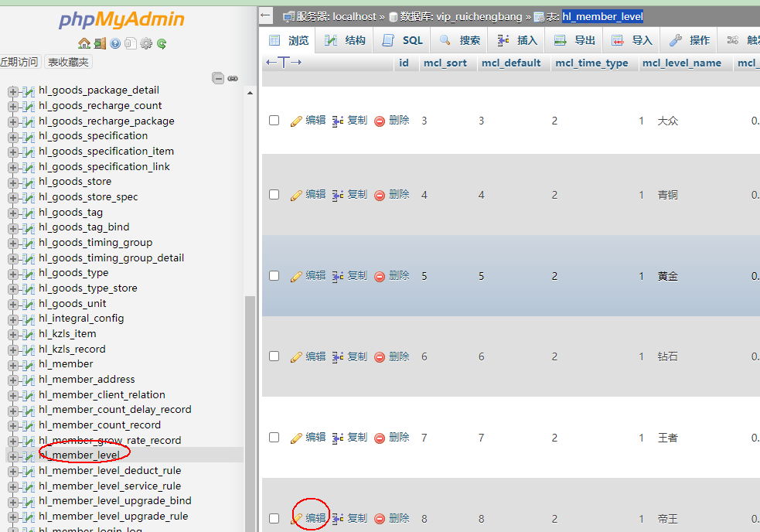This screenshot has width=760, height=532.
Task: Tick the checkbox for row with id 3
Action: [x=274, y=121]
